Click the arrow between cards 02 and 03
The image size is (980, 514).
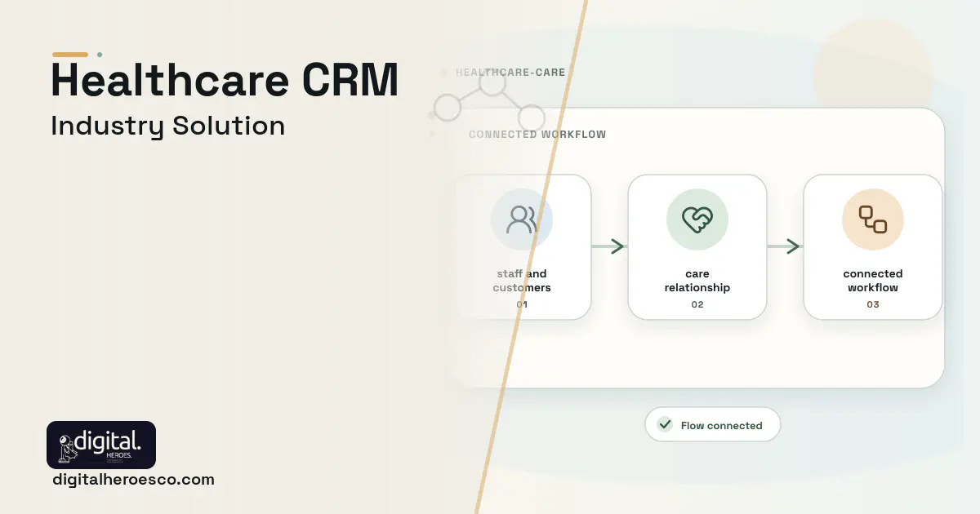coord(784,246)
